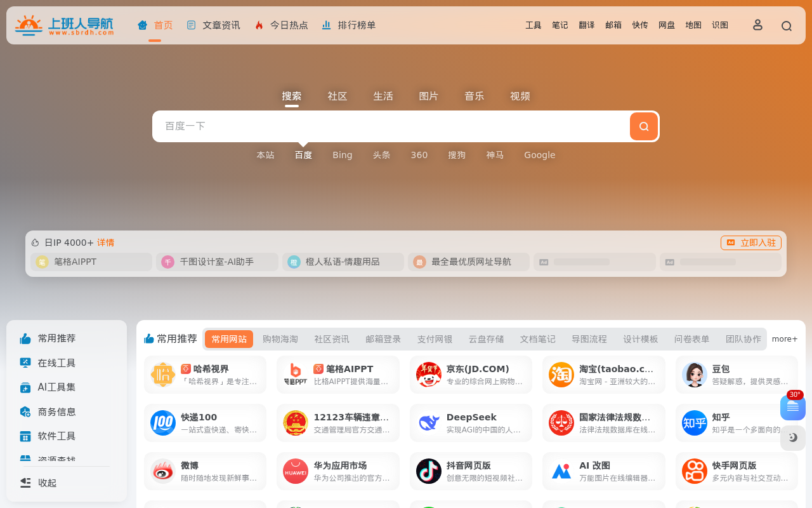Open the user account icon
Image resolution: width=812 pixels, height=508 pixels.
(x=757, y=25)
